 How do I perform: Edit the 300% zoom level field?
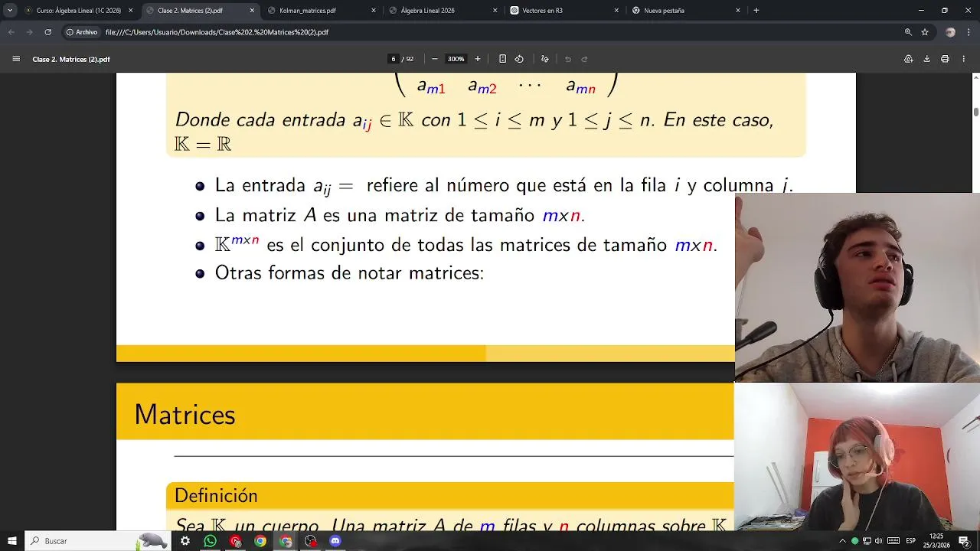pos(456,59)
